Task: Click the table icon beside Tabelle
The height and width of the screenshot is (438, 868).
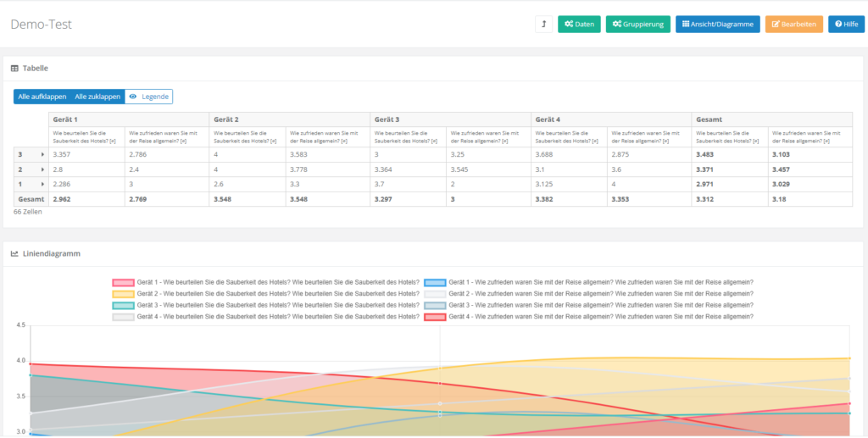Action: click(14, 68)
